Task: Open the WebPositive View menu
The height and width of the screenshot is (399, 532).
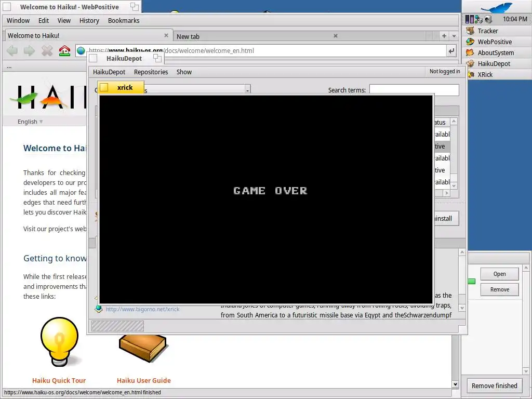Action: click(64, 20)
